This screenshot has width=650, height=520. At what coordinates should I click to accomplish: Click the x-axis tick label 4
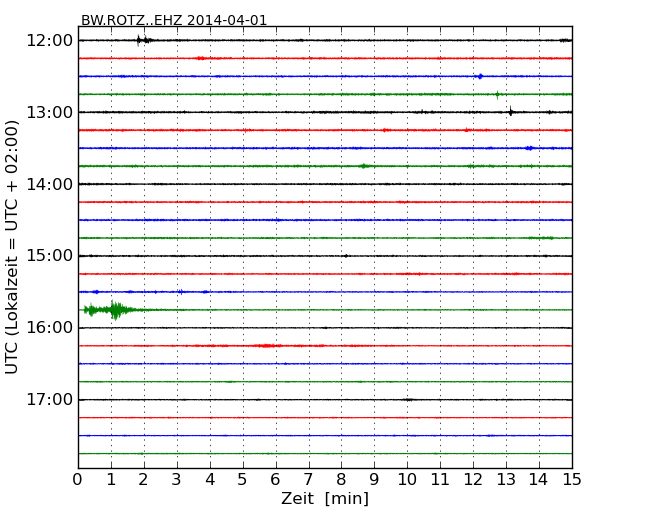click(210, 480)
